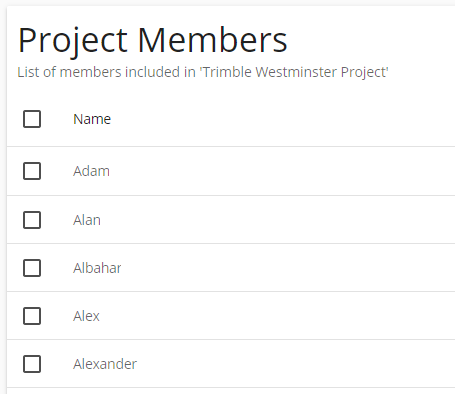The image size is (455, 394).
Task: Select the name Alex in the list
Action: point(86,316)
